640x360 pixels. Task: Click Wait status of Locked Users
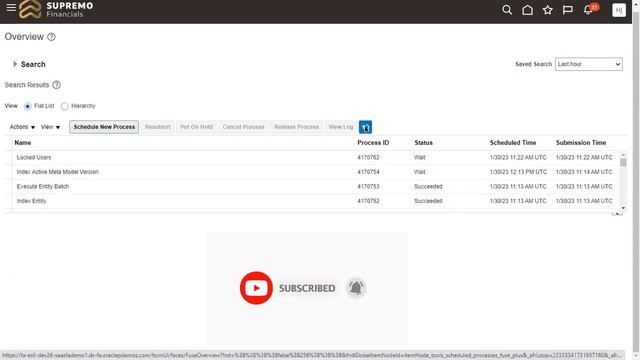point(420,158)
